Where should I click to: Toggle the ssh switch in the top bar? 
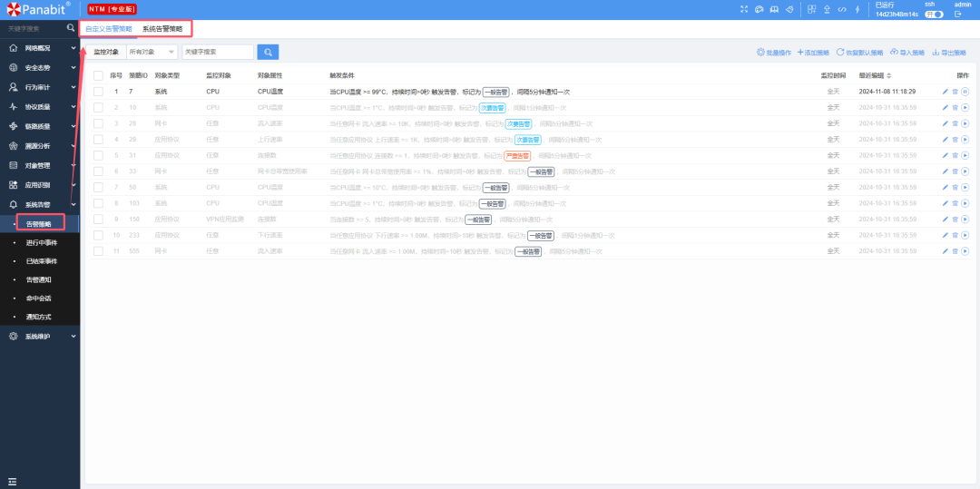pos(935,15)
